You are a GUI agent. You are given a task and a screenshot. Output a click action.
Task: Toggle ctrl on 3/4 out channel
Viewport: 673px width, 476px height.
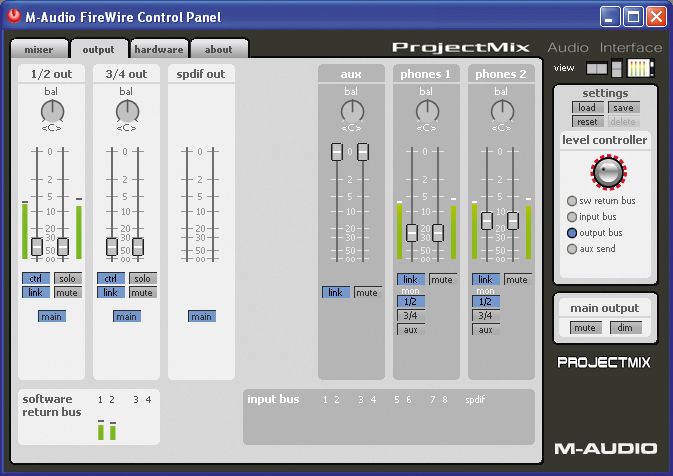click(111, 278)
